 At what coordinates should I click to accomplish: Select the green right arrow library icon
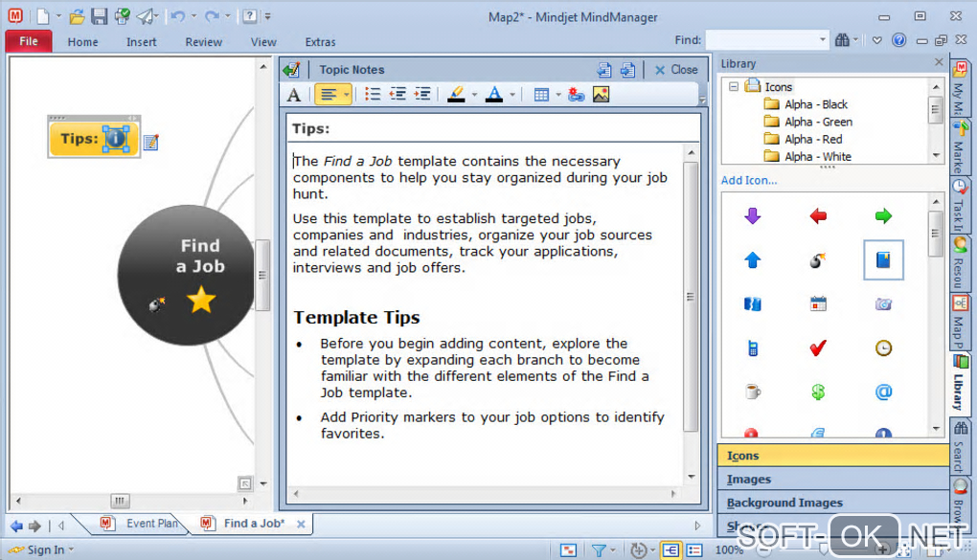(883, 216)
